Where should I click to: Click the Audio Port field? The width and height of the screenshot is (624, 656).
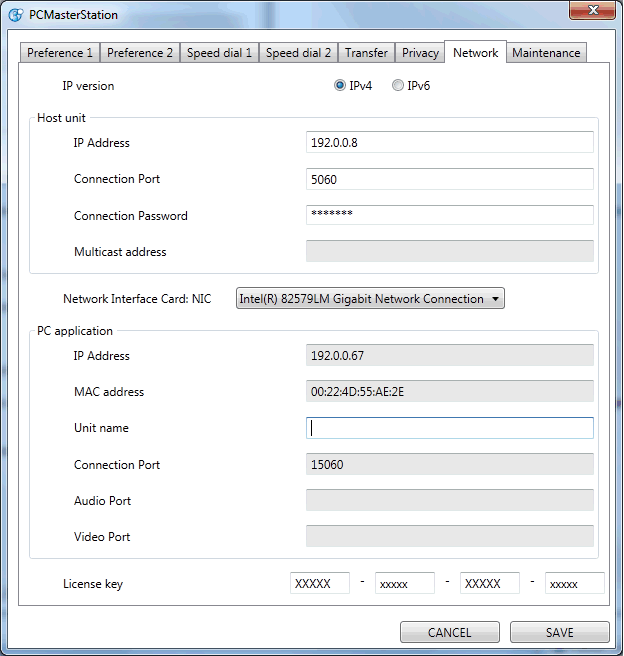450,500
